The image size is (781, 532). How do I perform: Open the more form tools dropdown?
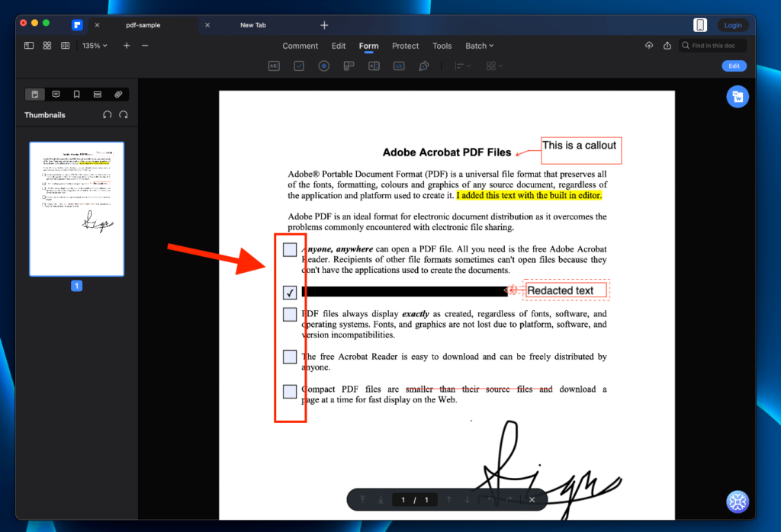pyautogui.click(x=494, y=66)
